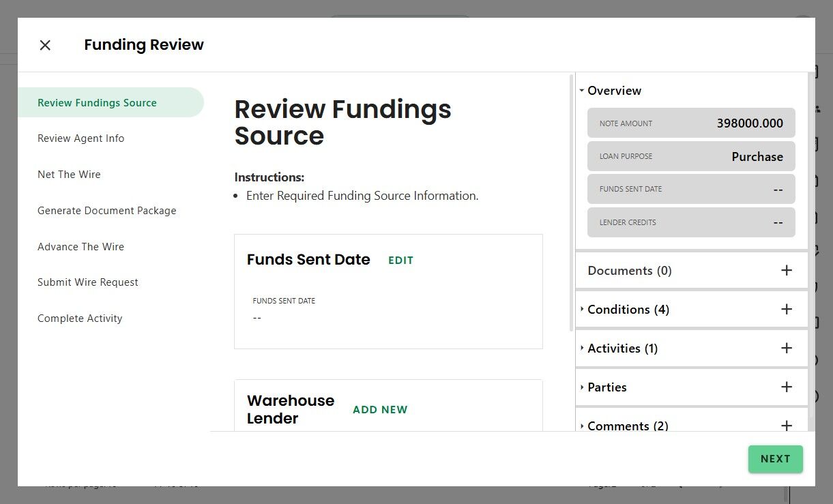Expand the Parties section triangle
Screen dimensions: 833x504
(582, 387)
